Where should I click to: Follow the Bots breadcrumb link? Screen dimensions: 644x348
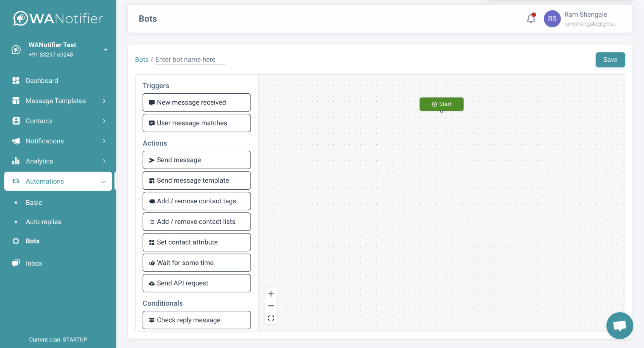[x=142, y=59]
